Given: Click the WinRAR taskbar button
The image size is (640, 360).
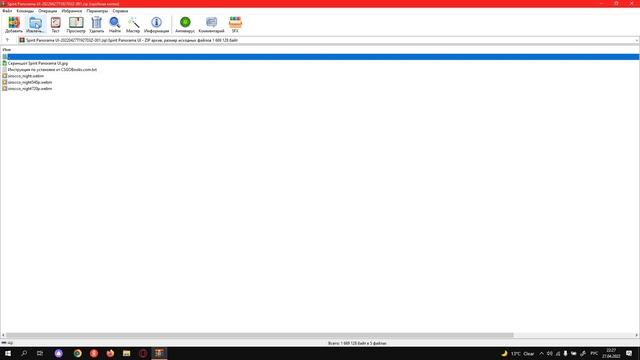Looking at the screenshot, I should point(159,353).
